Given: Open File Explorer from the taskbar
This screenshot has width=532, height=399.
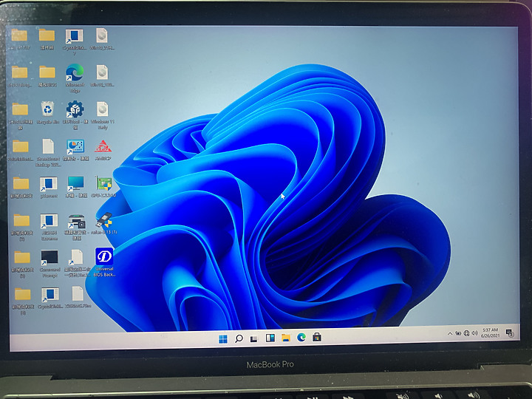Looking at the screenshot, I should pyautogui.click(x=286, y=338).
